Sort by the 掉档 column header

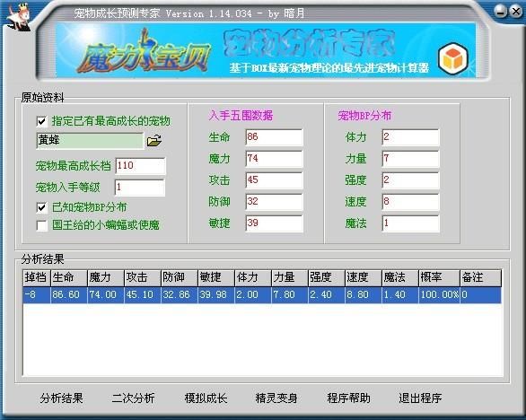tap(37, 278)
